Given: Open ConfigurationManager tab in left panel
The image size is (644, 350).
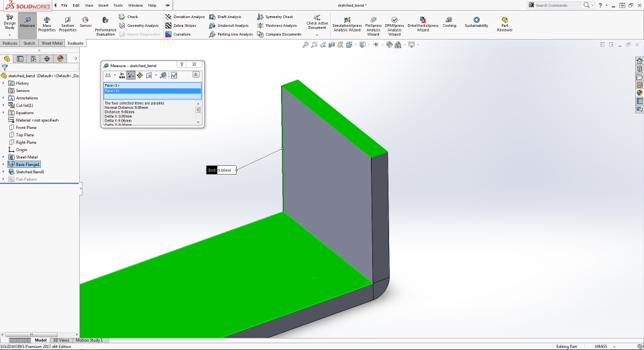Looking at the screenshot, I should point(34,59).
